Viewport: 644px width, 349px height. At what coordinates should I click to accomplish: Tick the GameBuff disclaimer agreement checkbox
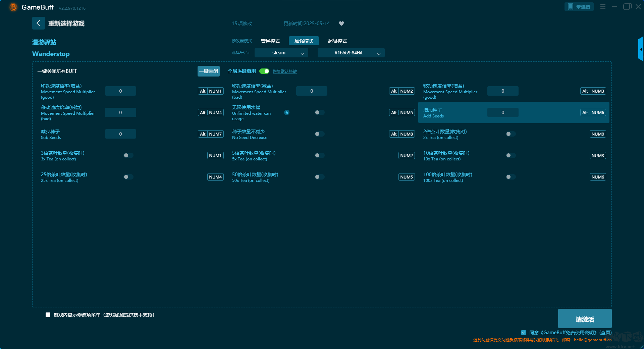524,333
